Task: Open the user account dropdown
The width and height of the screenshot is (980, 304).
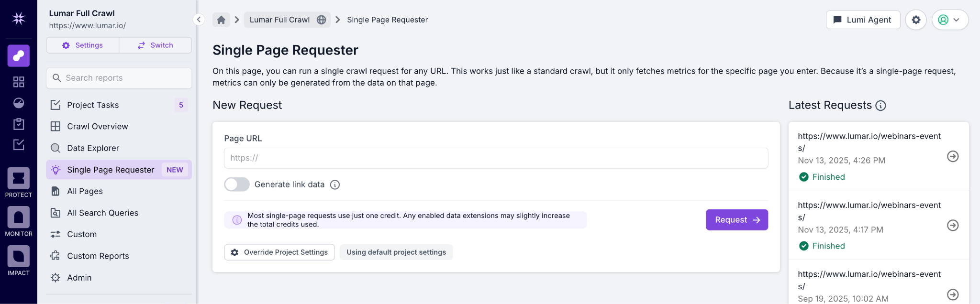Action: pos(950,20)
